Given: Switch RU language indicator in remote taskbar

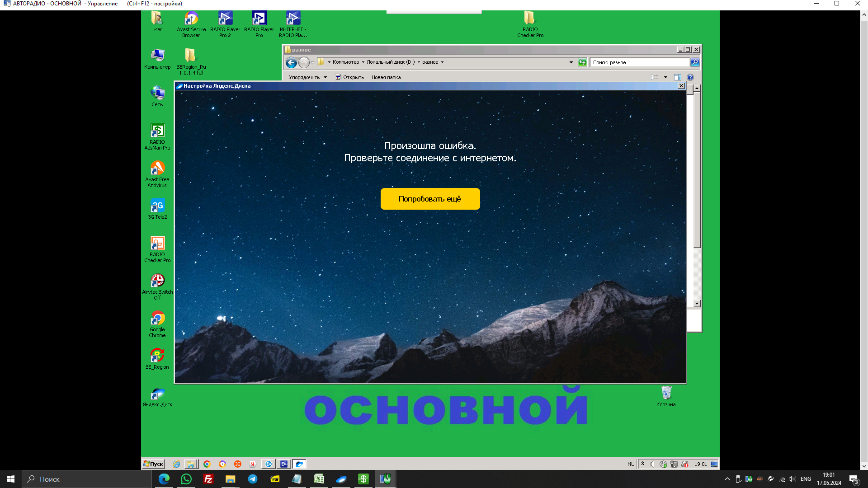Looking at the screenshot, I should [x=631, y=464].
